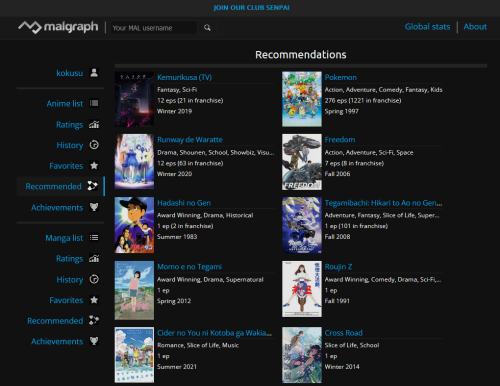Click the Momo e no Tegami poster
Screen dimensions: 500x386
(x=134, y=290)
